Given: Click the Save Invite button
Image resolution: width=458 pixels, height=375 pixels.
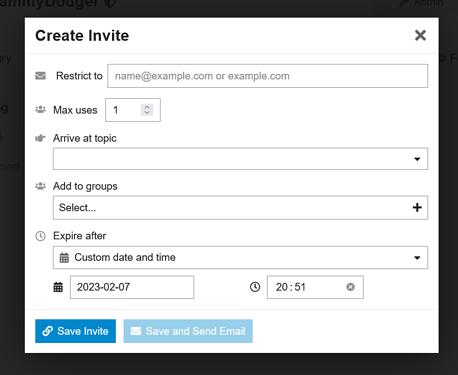Looking at the screenshot, I should click(x=76, y=331).
